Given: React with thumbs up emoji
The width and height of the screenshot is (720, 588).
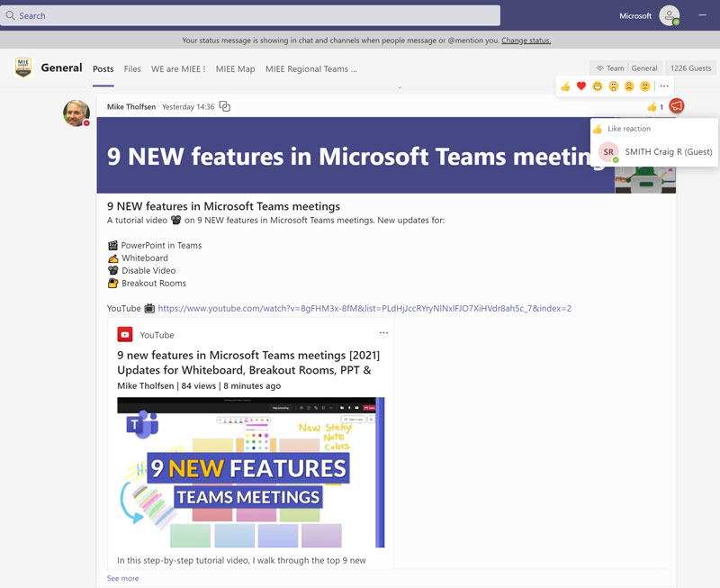Looking at the screenshot, I should 565,86.
